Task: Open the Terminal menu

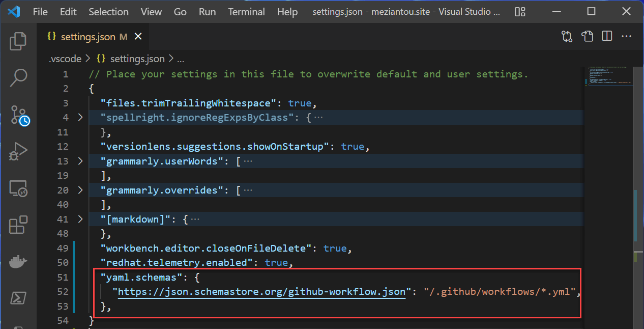Action: pos(246,11)
